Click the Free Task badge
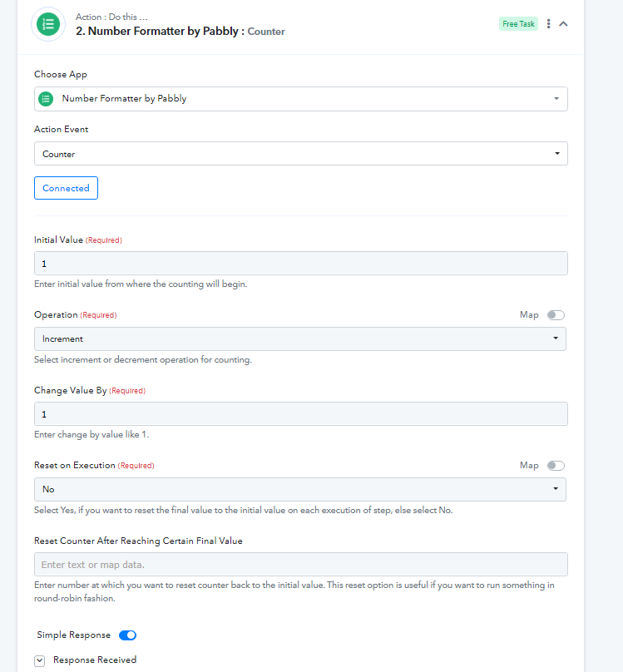This screenshot has height=672, width=623. click(518, 24)
